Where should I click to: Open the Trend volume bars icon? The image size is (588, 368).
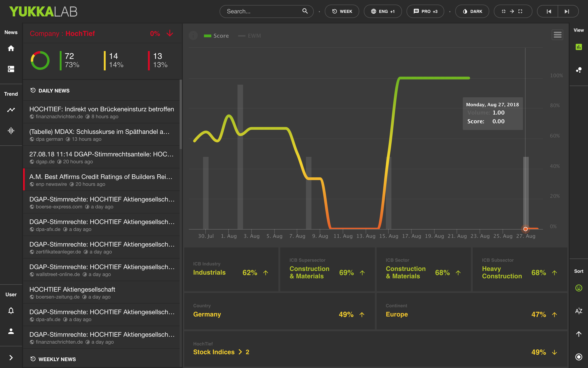tap(11, 131)
